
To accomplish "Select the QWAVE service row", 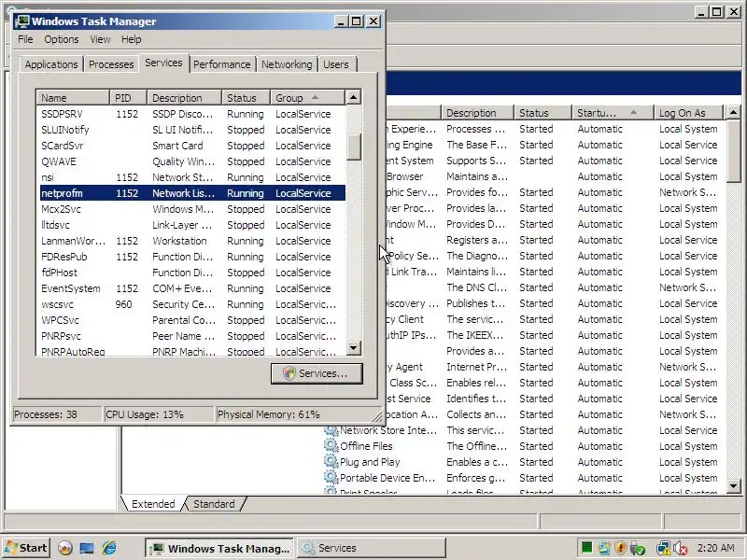I will [191, 161].
